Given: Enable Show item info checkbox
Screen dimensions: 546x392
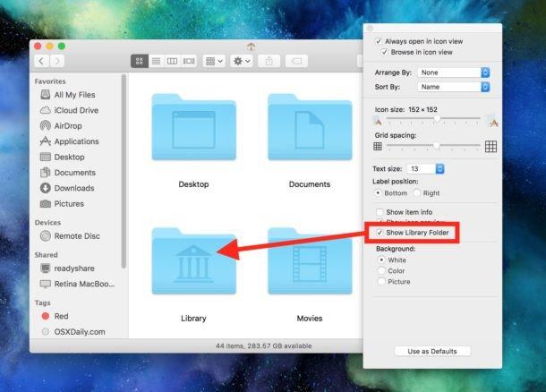Looking at the screenshot, I should point(379,211).
